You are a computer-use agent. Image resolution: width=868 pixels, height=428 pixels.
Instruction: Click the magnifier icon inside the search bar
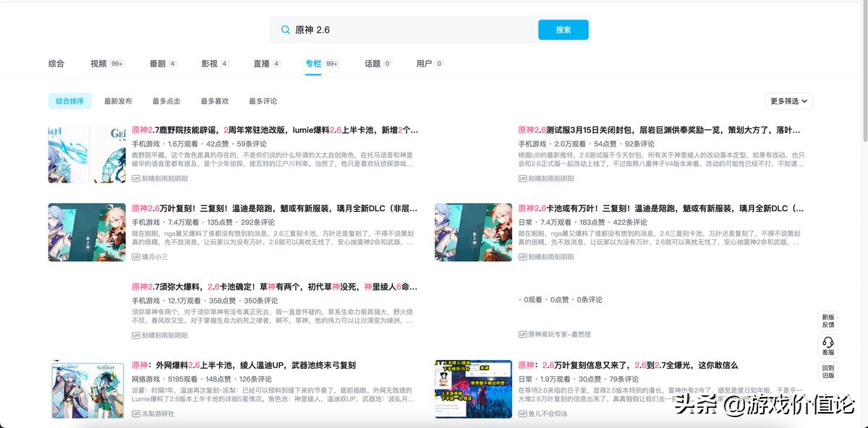(285, 30)
